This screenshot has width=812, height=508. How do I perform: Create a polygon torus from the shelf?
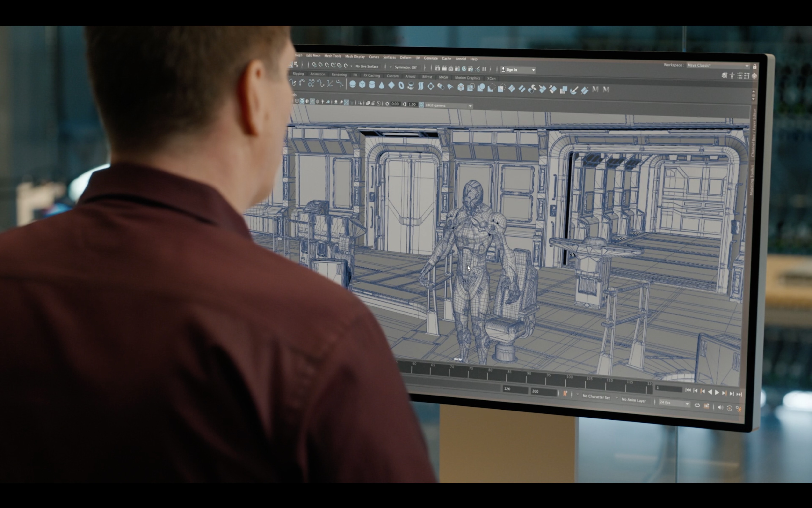[x=401, y=86]
